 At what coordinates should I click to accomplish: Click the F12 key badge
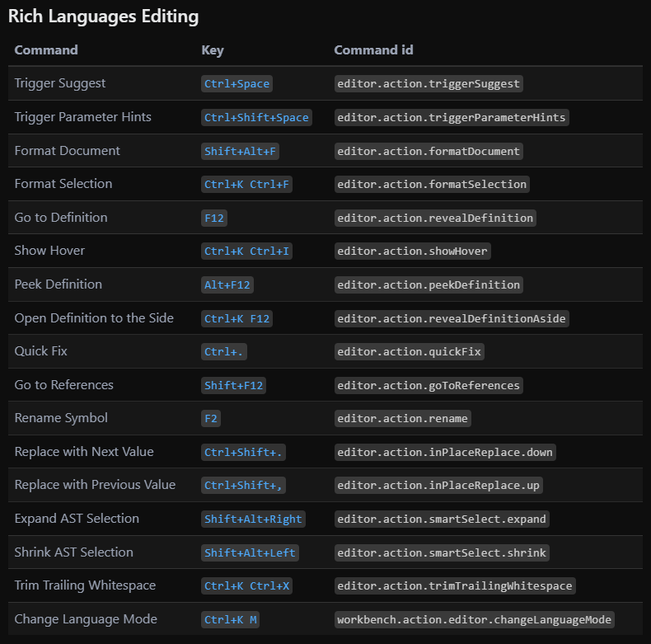(214, 219)
